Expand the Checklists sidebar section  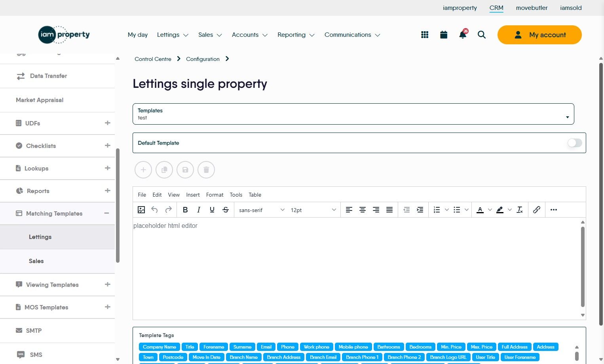tap(107, 146)
